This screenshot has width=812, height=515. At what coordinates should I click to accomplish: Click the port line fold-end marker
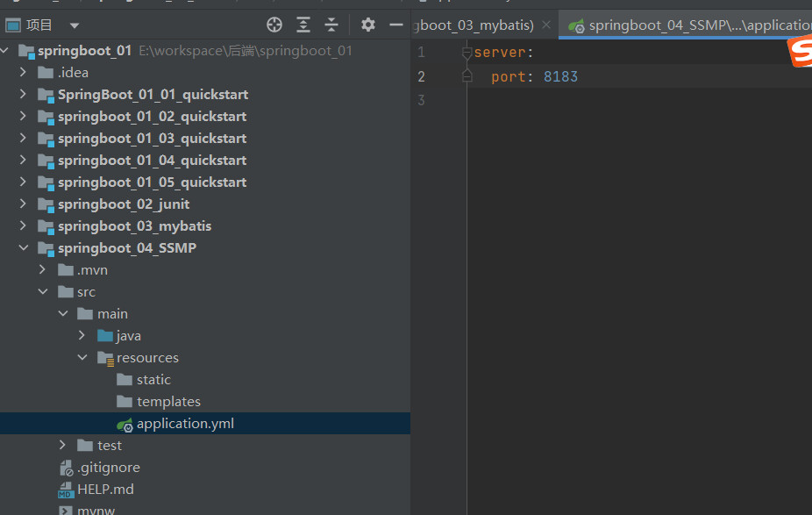pos(467,76)
